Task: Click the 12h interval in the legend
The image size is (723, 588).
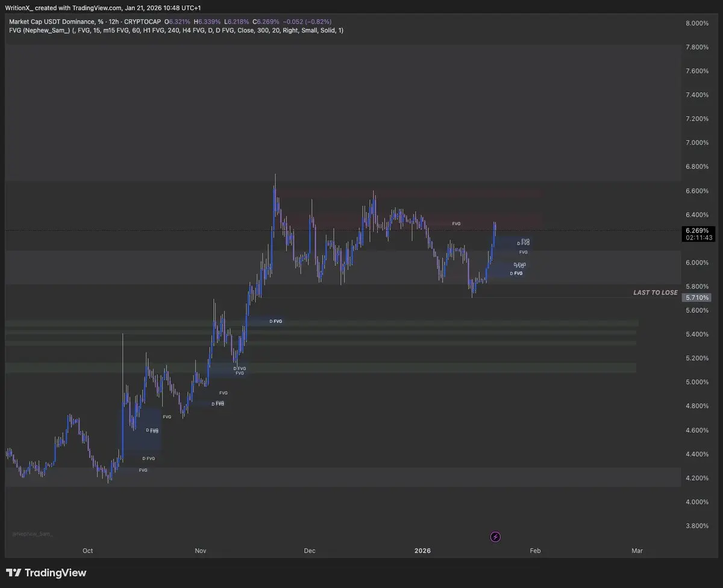Action: 114,21
